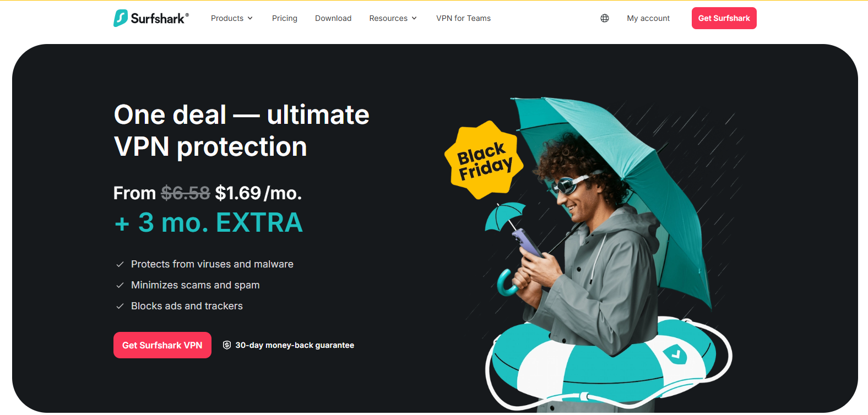Click the shield check icon on lifebuoy

[675, 354]
